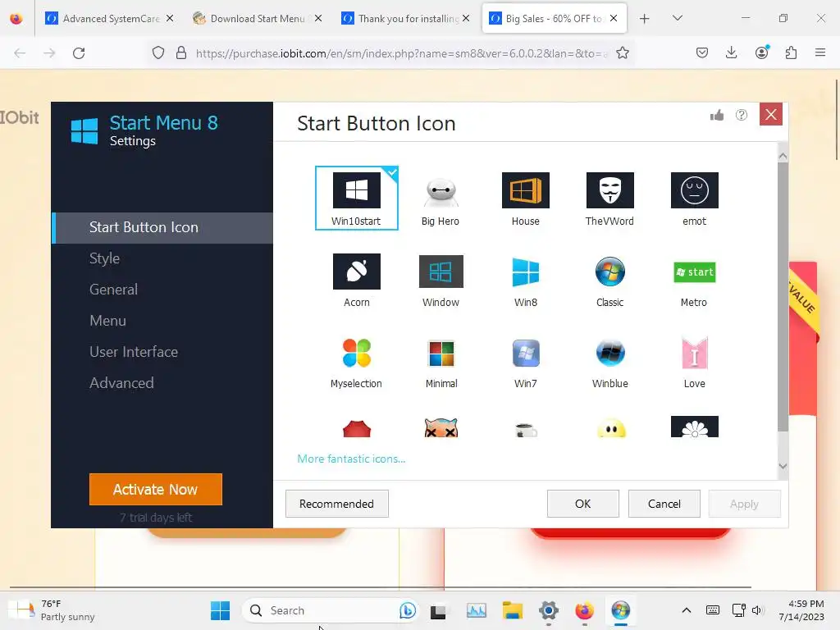Viewport: 840px width, 630px height.
Task: Click the thumbs-up like icon
Action: click(717, 115)
